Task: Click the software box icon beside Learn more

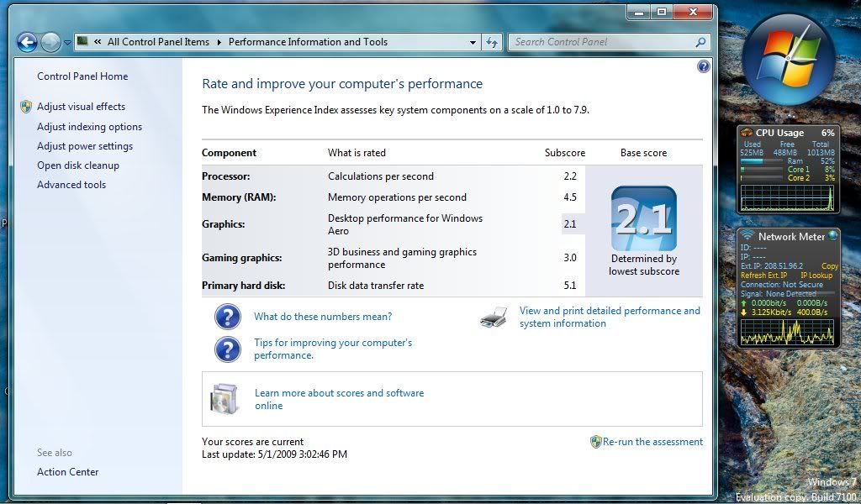Action: click(x=224, y=399)
